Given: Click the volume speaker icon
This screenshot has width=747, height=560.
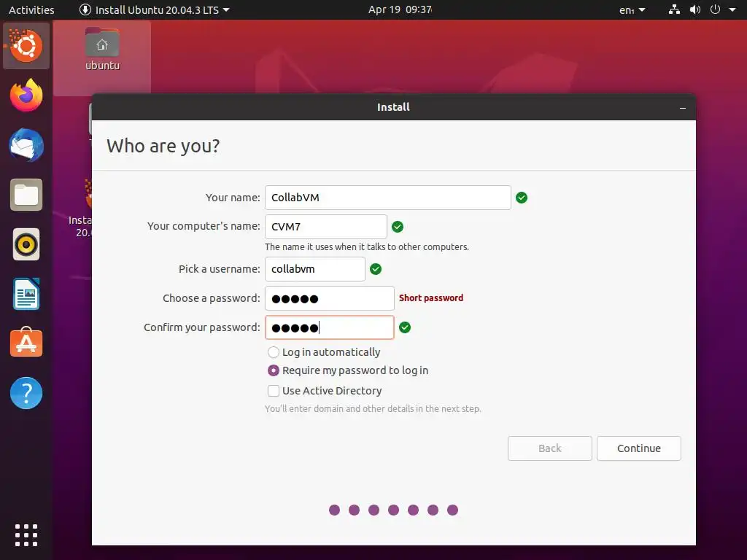Looking at the screenshot, I should coord(695,9).
